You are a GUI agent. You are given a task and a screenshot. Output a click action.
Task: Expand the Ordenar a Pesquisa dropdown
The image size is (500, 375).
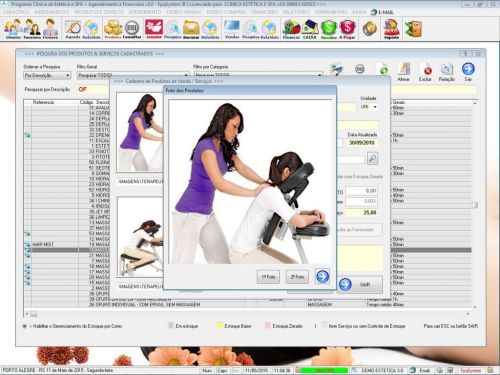point(47,76)
